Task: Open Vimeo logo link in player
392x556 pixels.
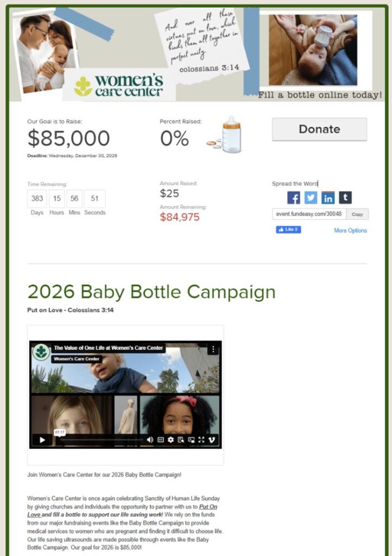Action: [212, 440]
